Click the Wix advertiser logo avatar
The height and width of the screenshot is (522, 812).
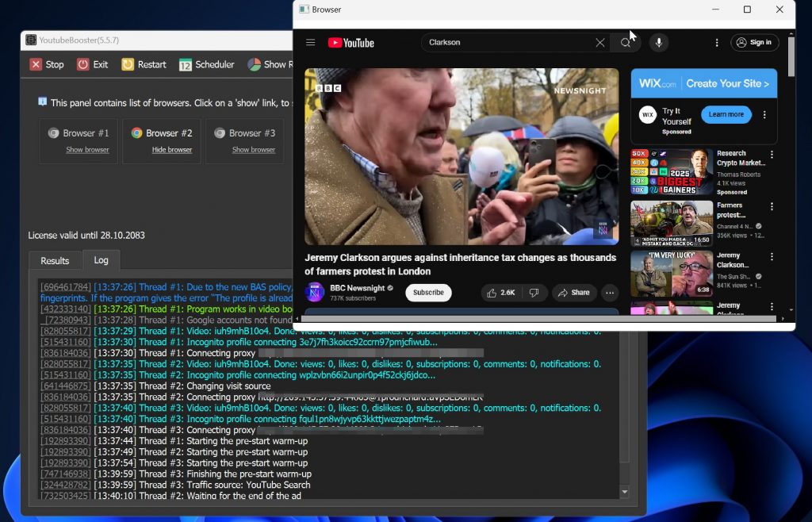647,114
